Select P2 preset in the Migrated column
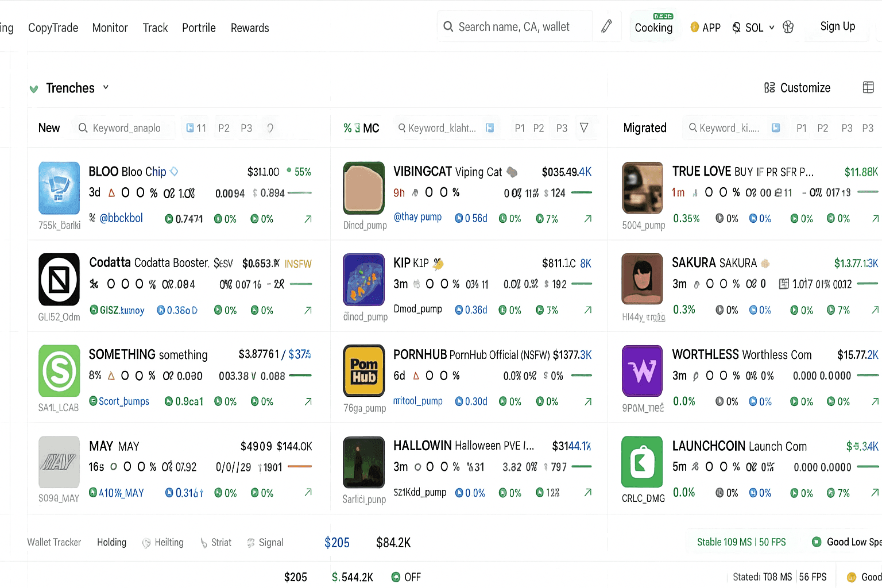This screenshot has height=588, width=882. coord(823,128)
